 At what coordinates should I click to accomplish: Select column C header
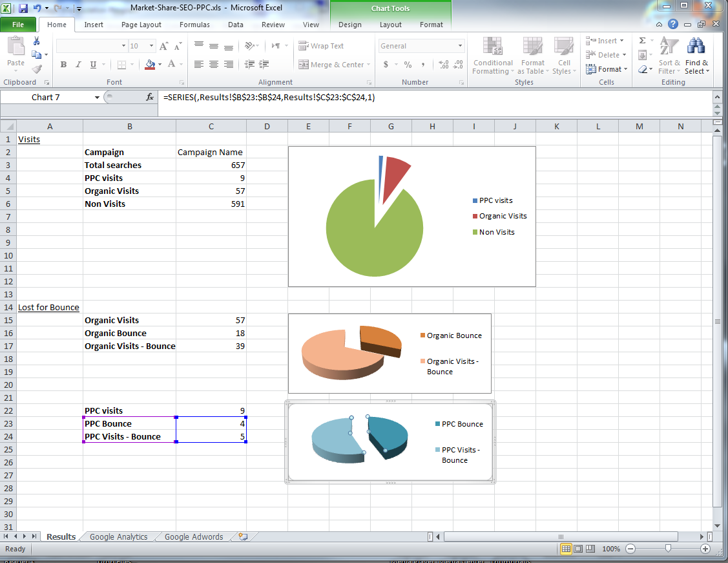[x=211, y=126]
